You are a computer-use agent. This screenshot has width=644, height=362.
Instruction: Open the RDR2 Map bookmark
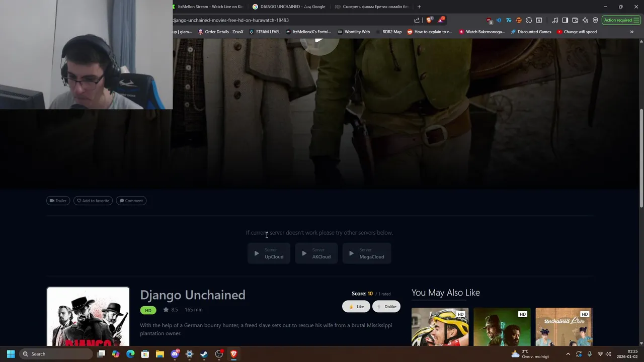coord(388,32)
